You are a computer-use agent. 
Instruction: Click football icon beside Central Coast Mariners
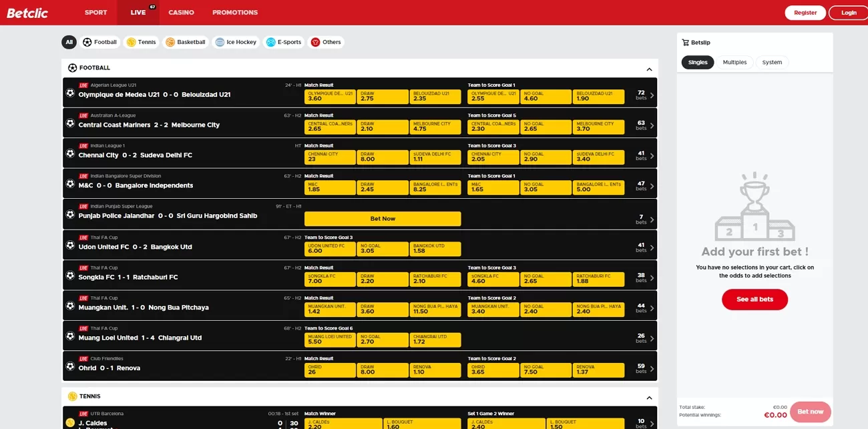click(x=70, y=123)
